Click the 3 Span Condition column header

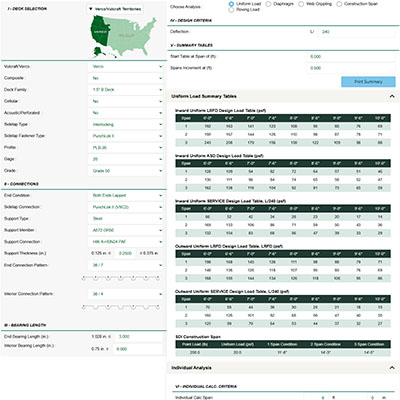pyautogui.click(x=369, y=344)
